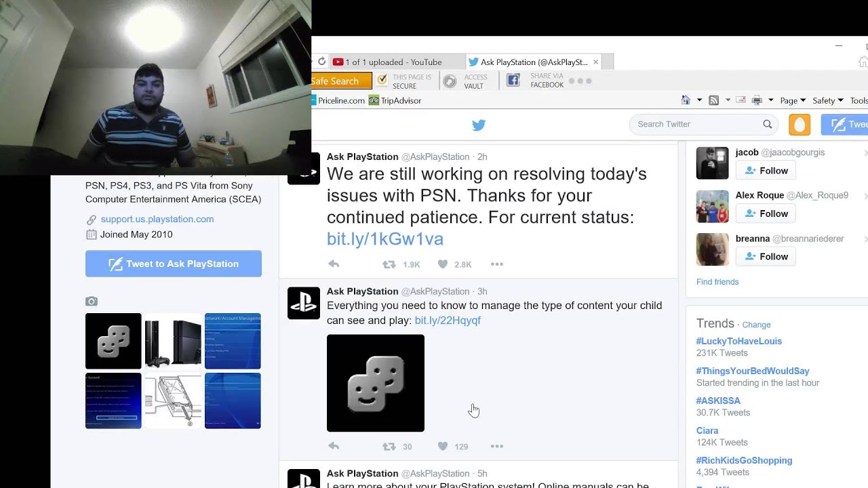Open the support.us.playstation.com link
The width and height of the screenshot is (868, 488).
[x=157, y=219]
